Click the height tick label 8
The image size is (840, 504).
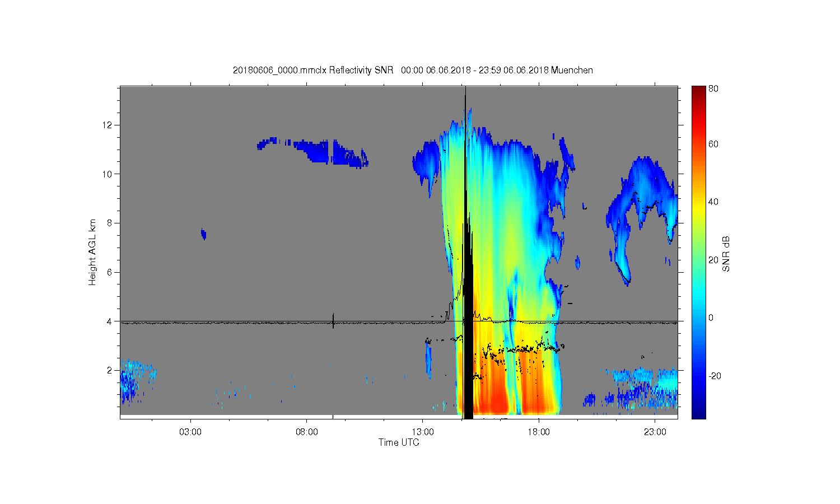tap(110, 223)
